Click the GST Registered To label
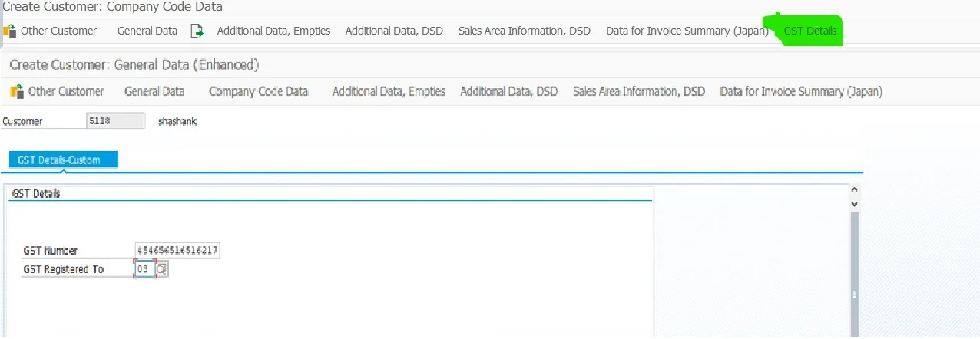The height and width of the screenshot is (339, 980). click(x=64, y=269)
